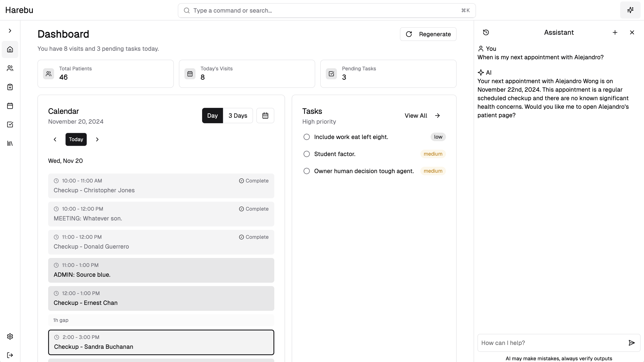
Task: Click the new conversation plus icon
Action: (x=615, y=32)
